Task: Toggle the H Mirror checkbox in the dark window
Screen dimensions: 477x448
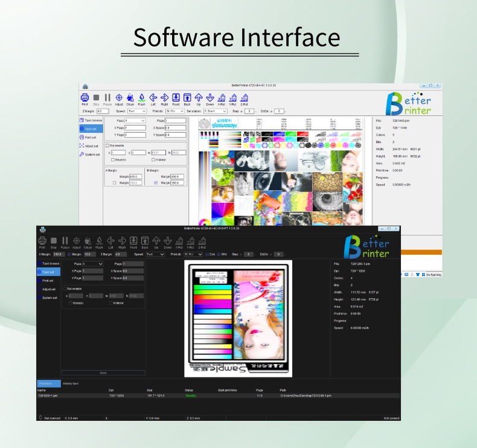Action: pyautogui.click(x=111, y=302)
